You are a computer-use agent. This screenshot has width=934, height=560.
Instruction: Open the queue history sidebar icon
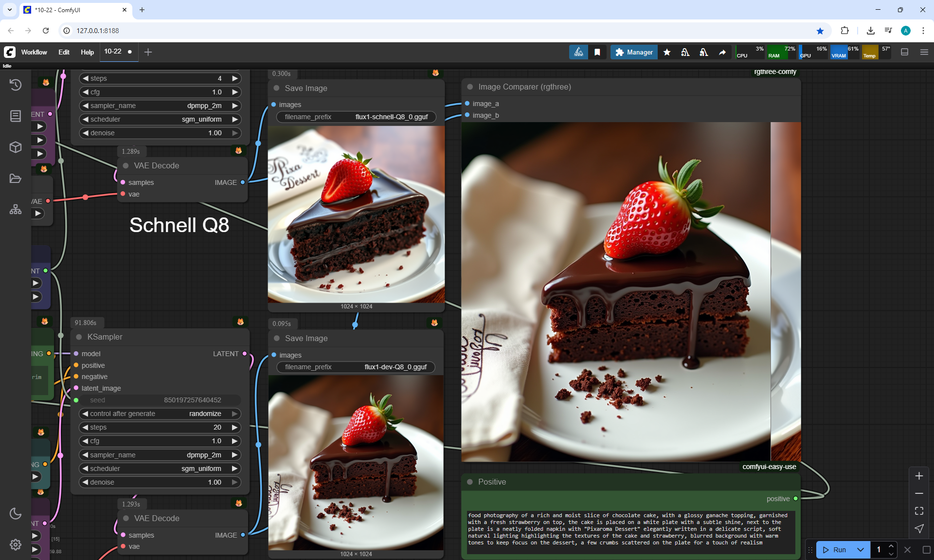[16, 85]
